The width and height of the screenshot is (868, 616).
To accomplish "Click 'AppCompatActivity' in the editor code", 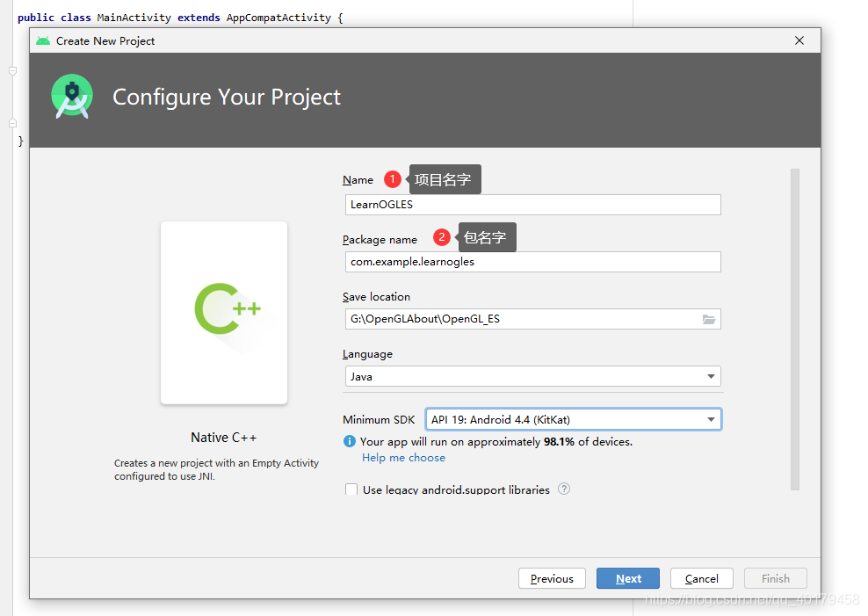I will pos(278,18).
